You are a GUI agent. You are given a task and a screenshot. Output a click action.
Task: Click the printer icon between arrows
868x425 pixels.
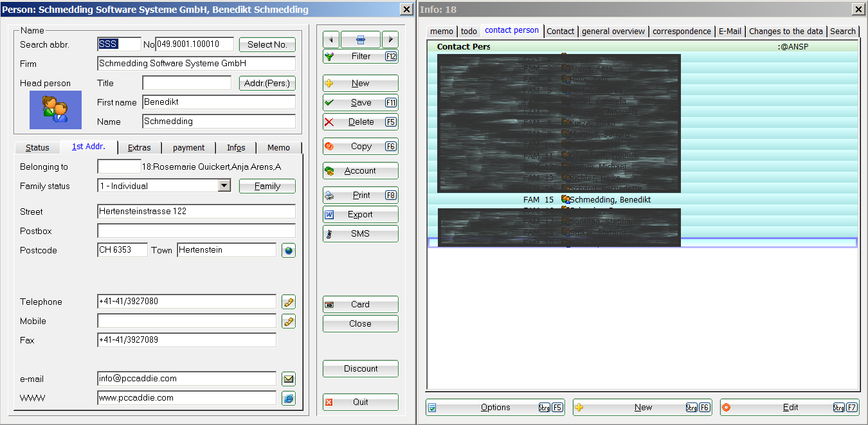[360, 40]
